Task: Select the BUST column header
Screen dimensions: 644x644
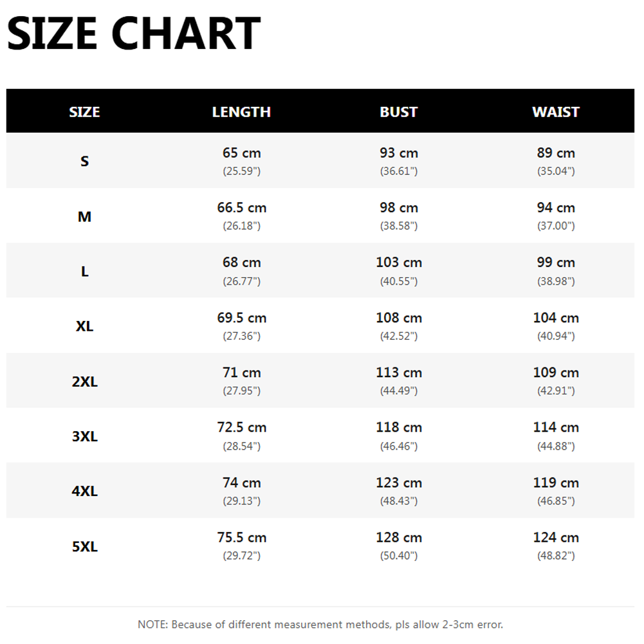Action: tap(398, 112)
